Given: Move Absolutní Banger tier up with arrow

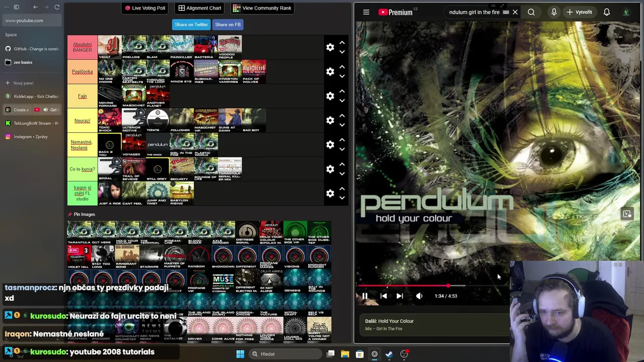Looking at the screenshot, I should (x=342, y=43).
